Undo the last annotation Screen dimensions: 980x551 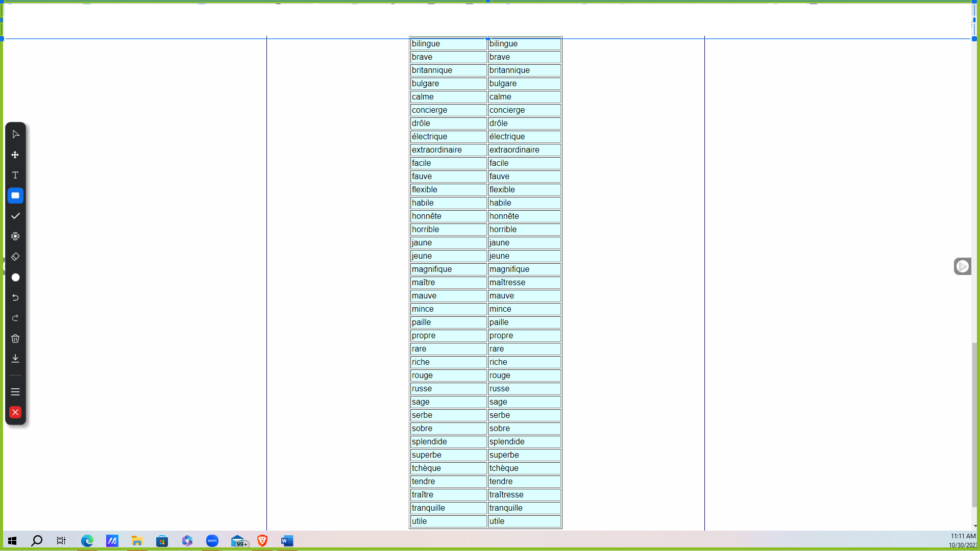coord(15,297)
